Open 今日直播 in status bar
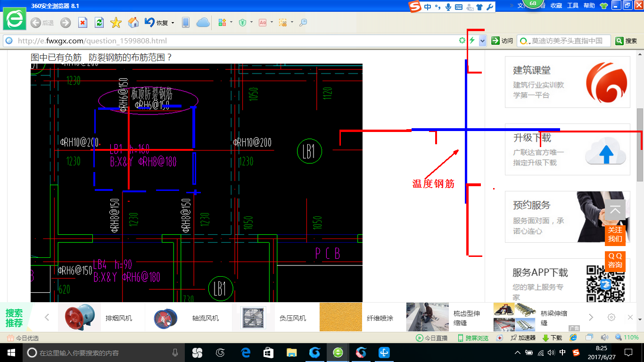The image size is (644, 362). pos(431,338)
